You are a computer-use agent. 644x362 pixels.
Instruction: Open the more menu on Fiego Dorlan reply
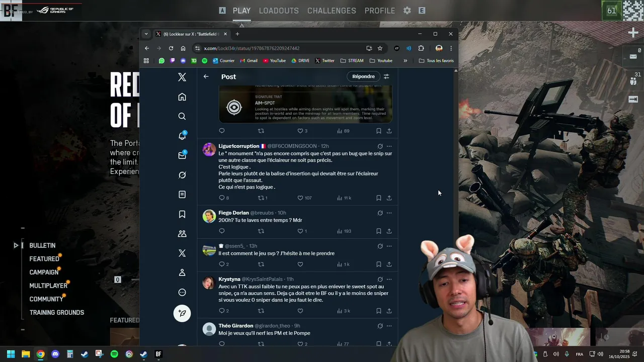pyautogui.click(x=389, y=213)
